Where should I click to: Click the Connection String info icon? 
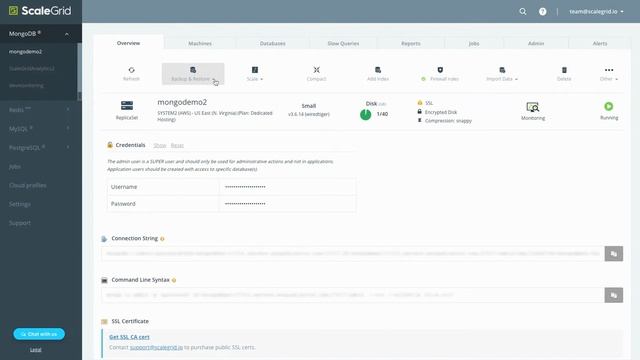pyautogui.click(x=162, y=239)
